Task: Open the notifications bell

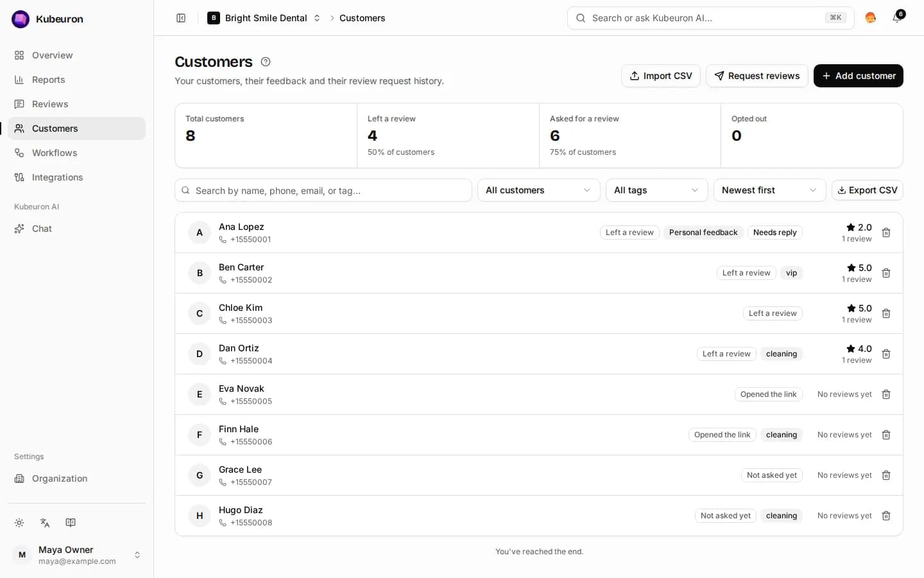Action: [898, 17]
